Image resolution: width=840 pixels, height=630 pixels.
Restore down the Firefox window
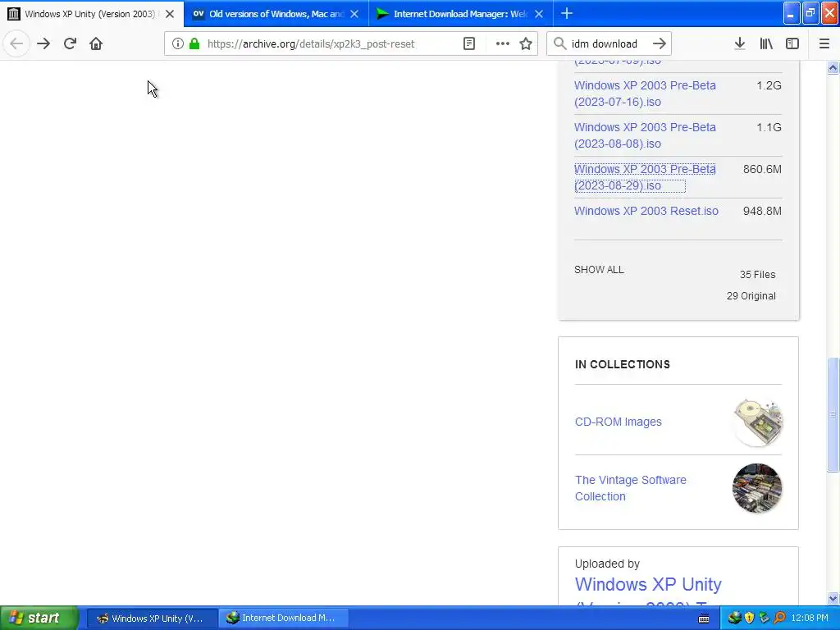tap(810, 13)
